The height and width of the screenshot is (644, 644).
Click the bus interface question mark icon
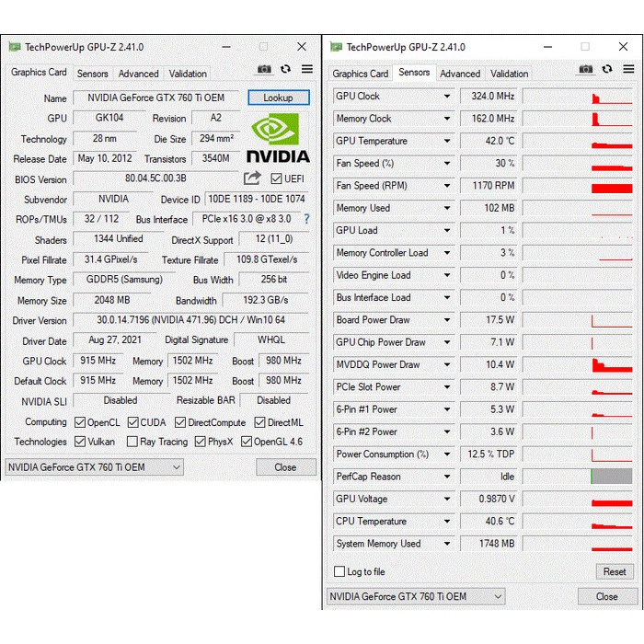tap(306, 219)
